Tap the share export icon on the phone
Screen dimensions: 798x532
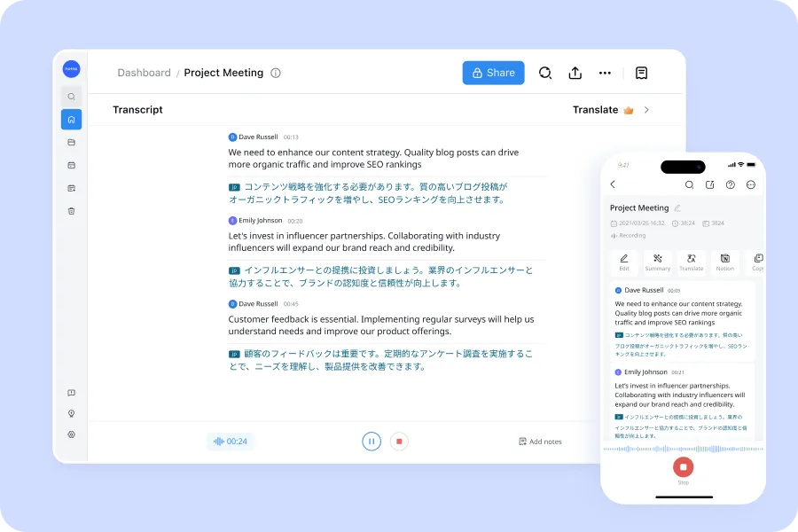pos(710,184)
